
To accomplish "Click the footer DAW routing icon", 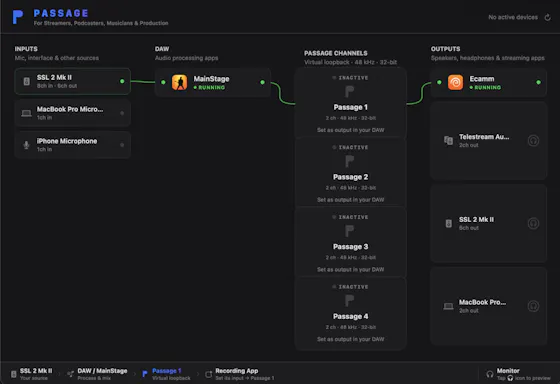I will pyautogui.click(x=70, y=374).
